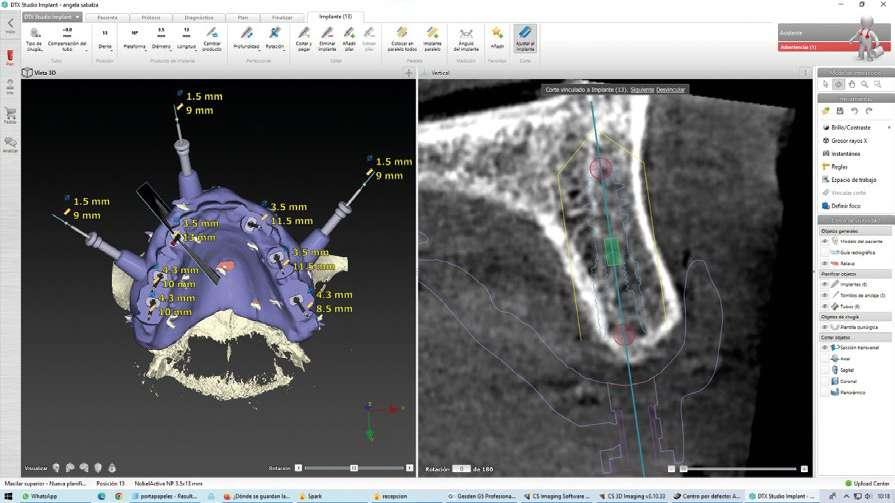The width and height of the screenshot is (895, 503).
Task: Click the Desvincular link
Action: click(670, 89)
